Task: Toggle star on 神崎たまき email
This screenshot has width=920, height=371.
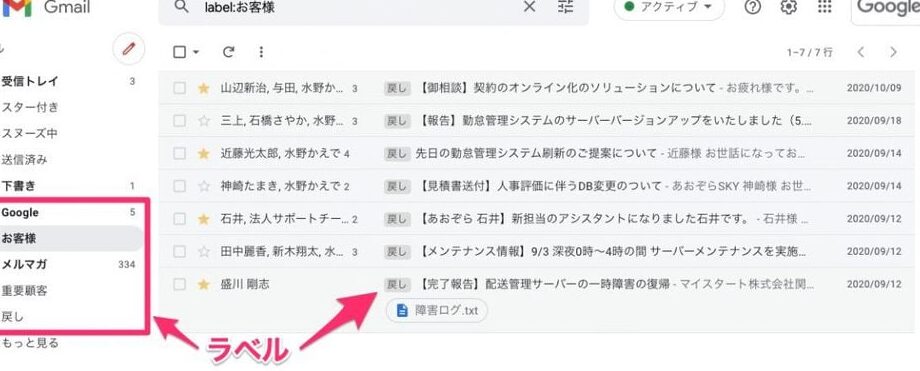Action: 204,187
